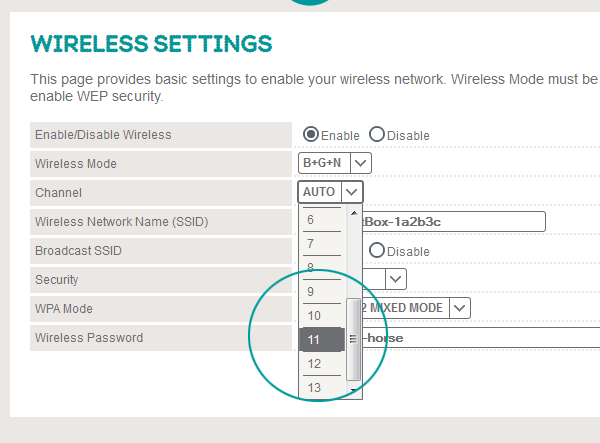The image size is (600, 443).
Task: Select the Enable wireless radio button
Action: [x=310, y=134]
